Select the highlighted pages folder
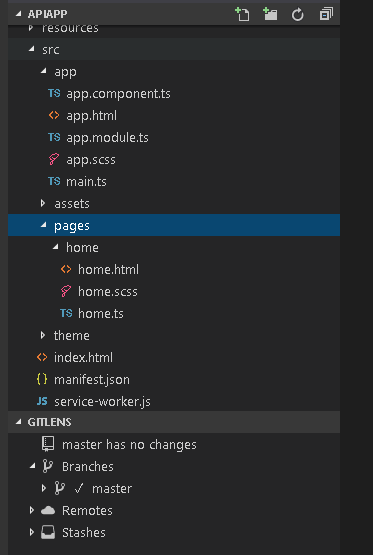373x555 pixels. pos(174,225)
